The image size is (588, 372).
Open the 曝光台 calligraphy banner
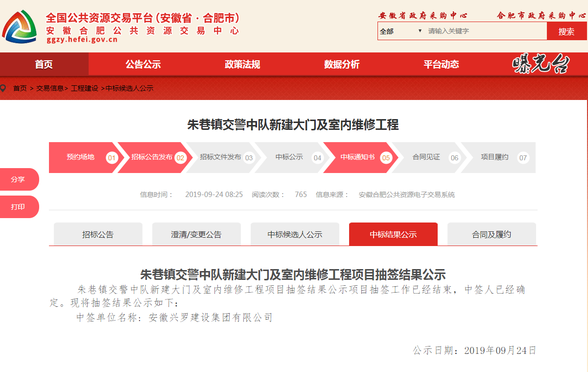(541, 64)
